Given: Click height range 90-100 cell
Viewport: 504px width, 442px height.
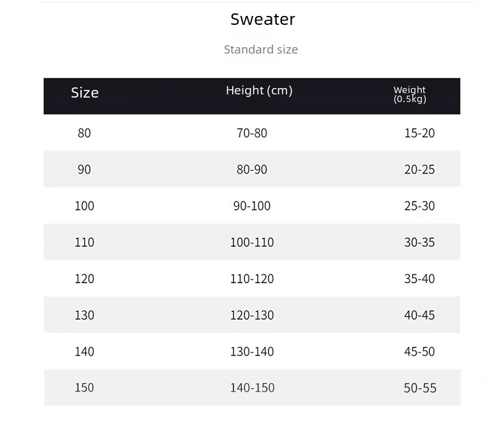Looking at the screenshot, I should (x=252, y=206).
